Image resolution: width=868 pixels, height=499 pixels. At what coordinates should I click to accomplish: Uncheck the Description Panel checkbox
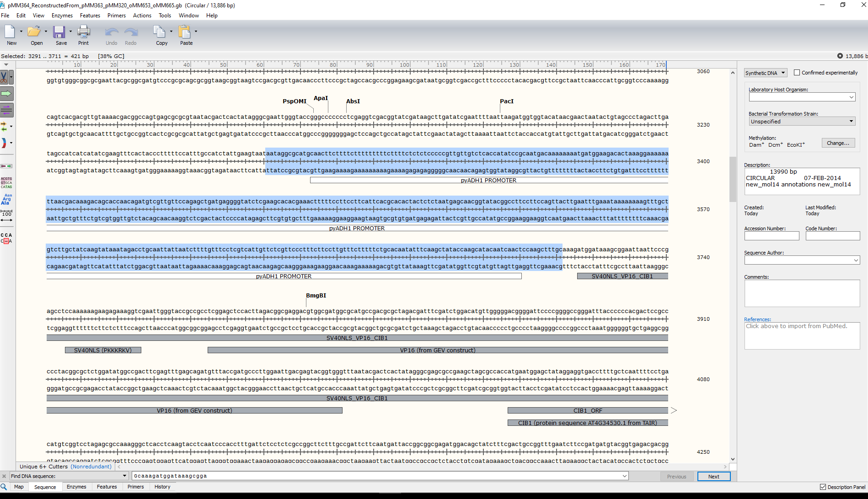823,487
